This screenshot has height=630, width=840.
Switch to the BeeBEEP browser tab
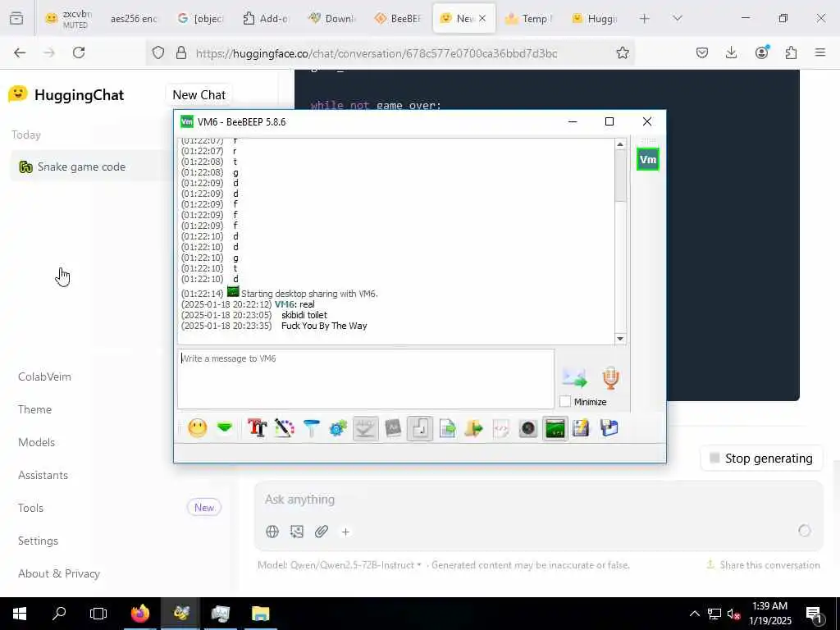398,18
